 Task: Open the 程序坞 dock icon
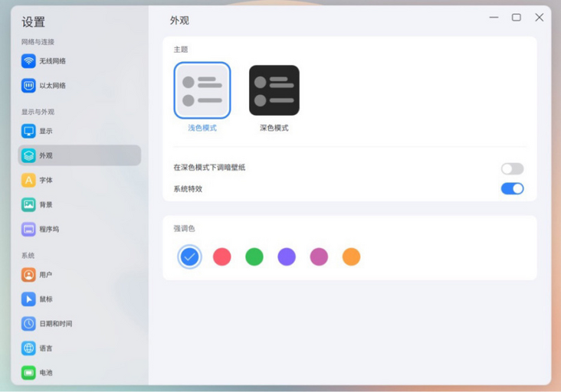pos(28,229)
